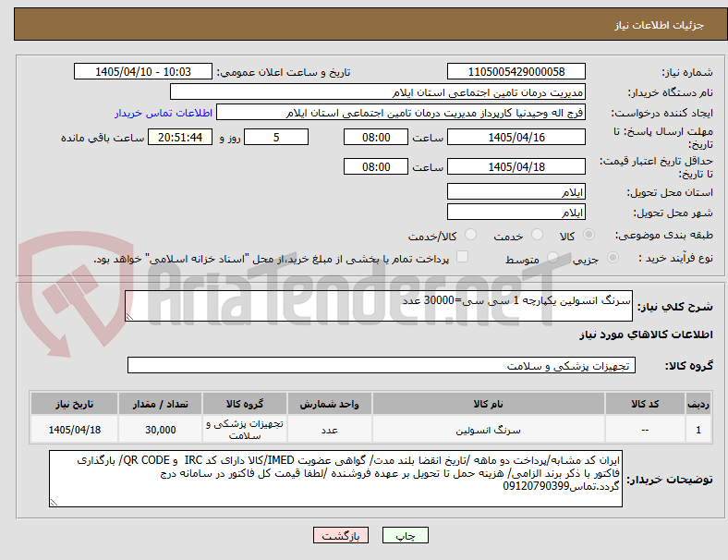Click the چاپ print button
This screenshot has height=560, width=728.
pos(406,535)
